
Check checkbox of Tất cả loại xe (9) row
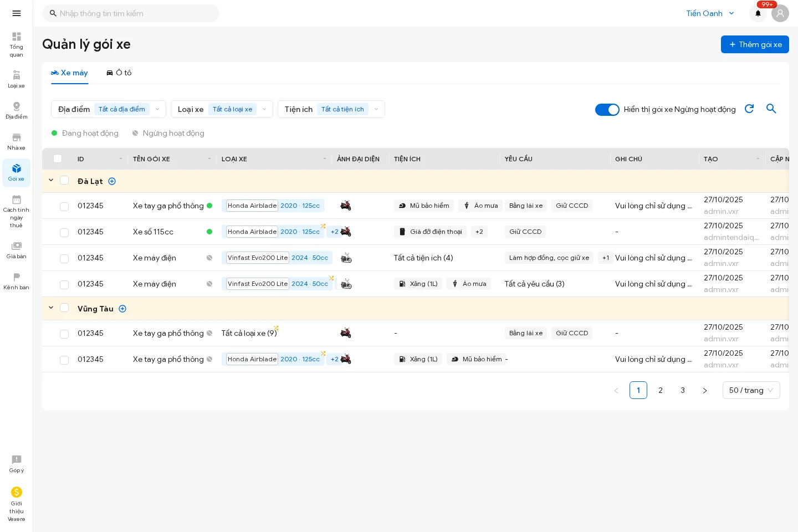click(64, 334)
